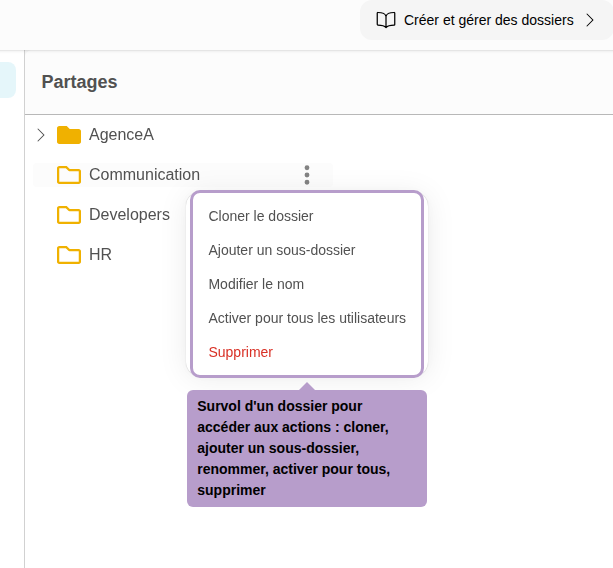Click the book icon in the top button

coord(385,20)
